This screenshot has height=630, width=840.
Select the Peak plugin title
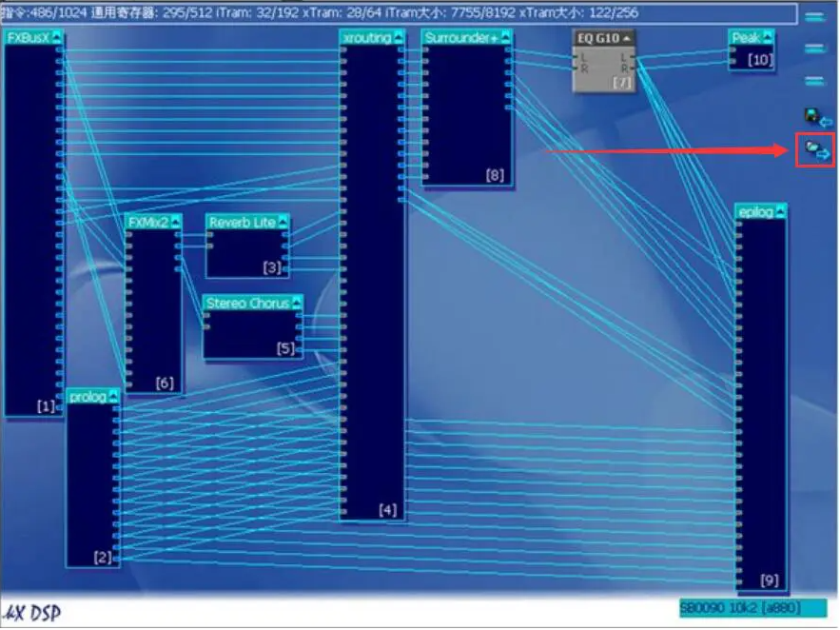point(746,37)
